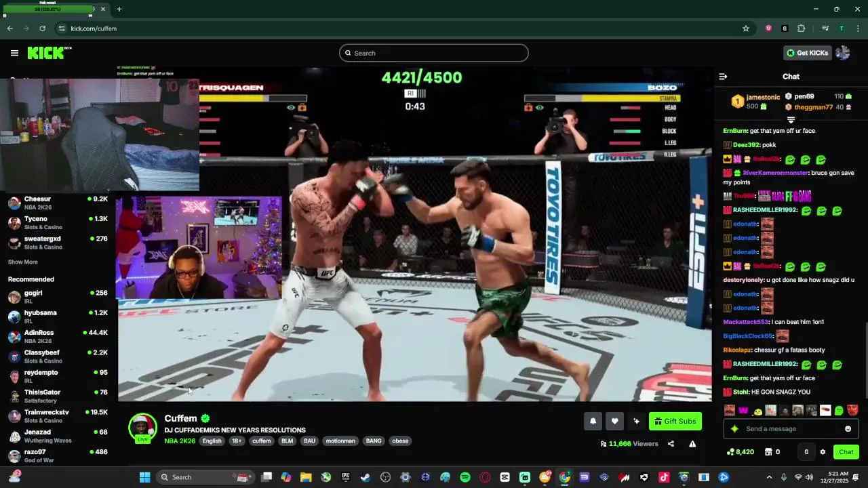This screenshot has width=868, height=488.
Task: Select the BLM tag
Action: pyautogui.click(x=288, y=441)
